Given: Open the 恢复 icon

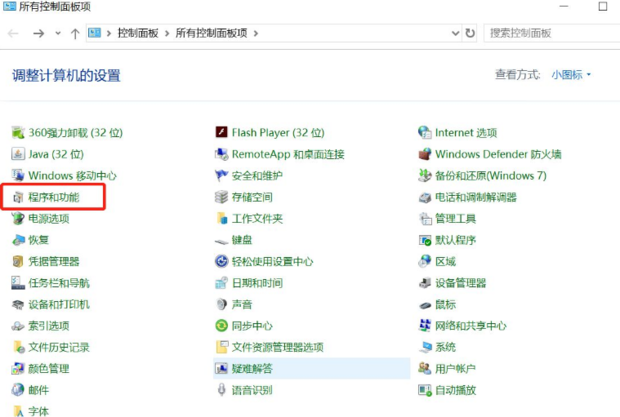Looking at the screenshot, I should coord(18,240).
